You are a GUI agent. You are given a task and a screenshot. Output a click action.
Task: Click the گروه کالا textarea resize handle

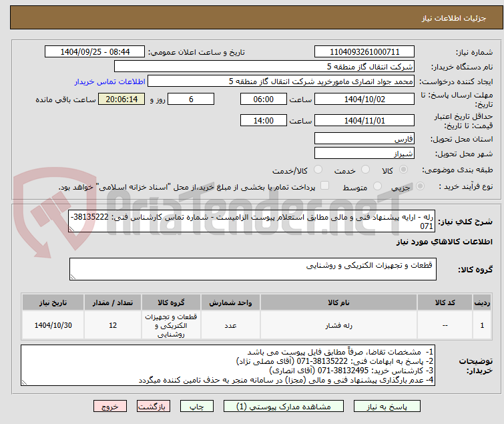(73, 277)
